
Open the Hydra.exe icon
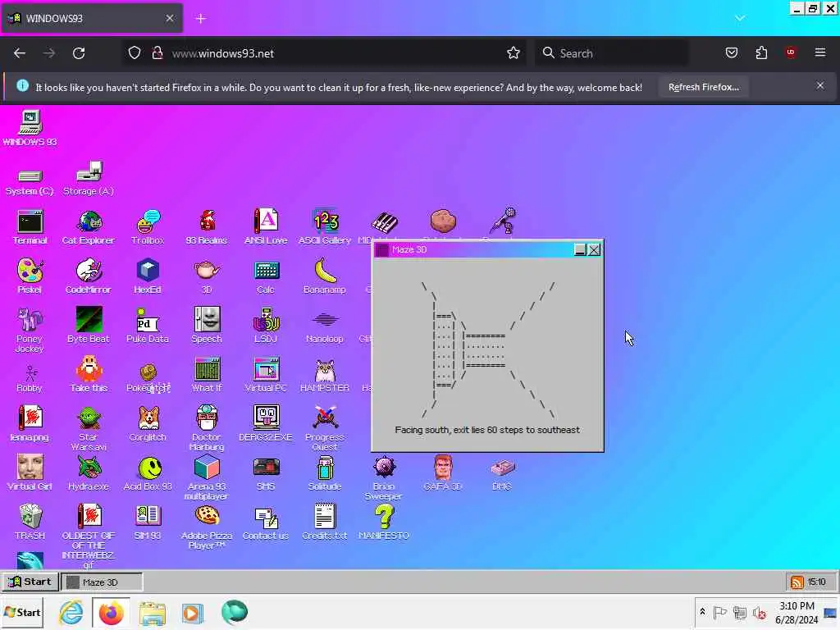coord(89,473)
